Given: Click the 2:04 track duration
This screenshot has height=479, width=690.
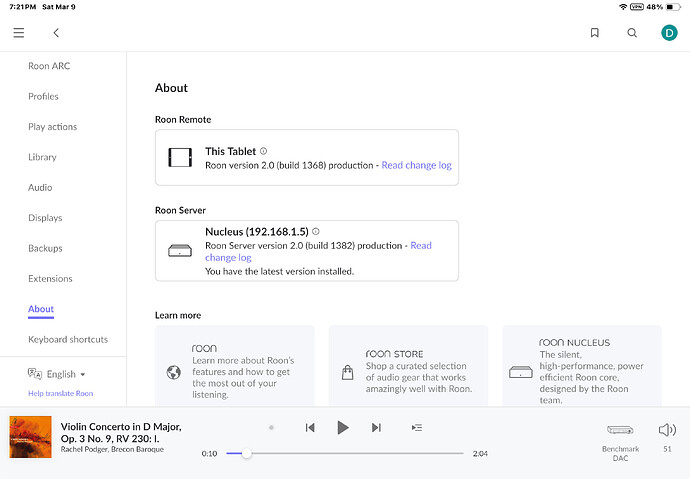Looking at the screenshot, I should click(x=480, y=453).
